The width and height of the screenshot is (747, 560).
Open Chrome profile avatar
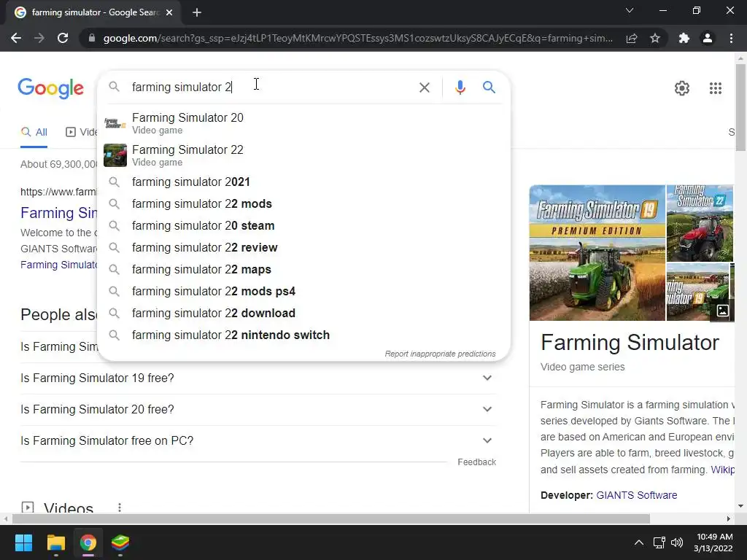(708, 38)
